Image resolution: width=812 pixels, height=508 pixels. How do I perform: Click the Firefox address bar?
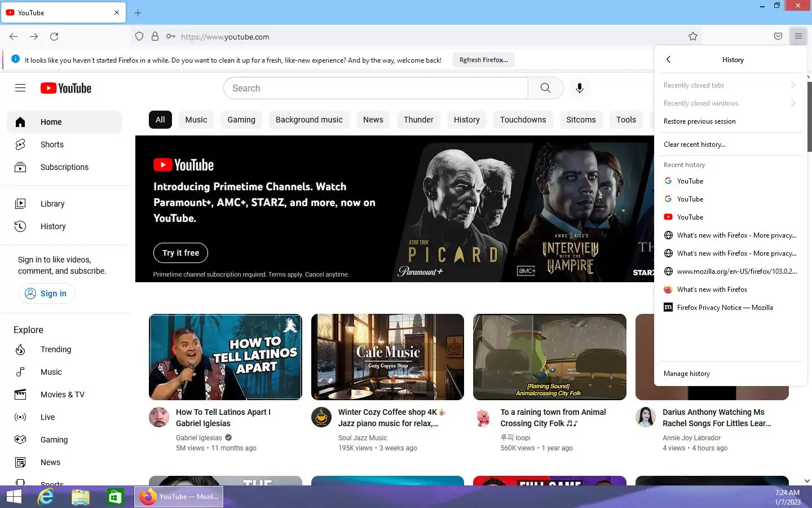tap(417, 37)
